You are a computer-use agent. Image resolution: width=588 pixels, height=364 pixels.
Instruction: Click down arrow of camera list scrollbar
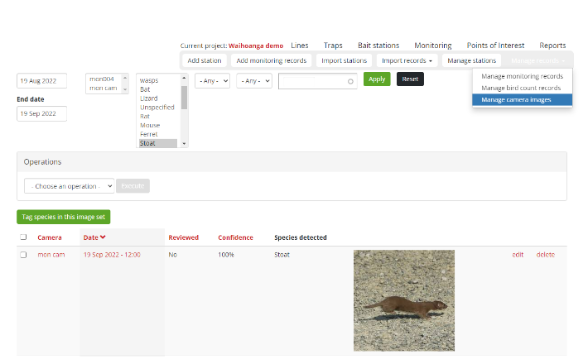[x=125, y=89]
